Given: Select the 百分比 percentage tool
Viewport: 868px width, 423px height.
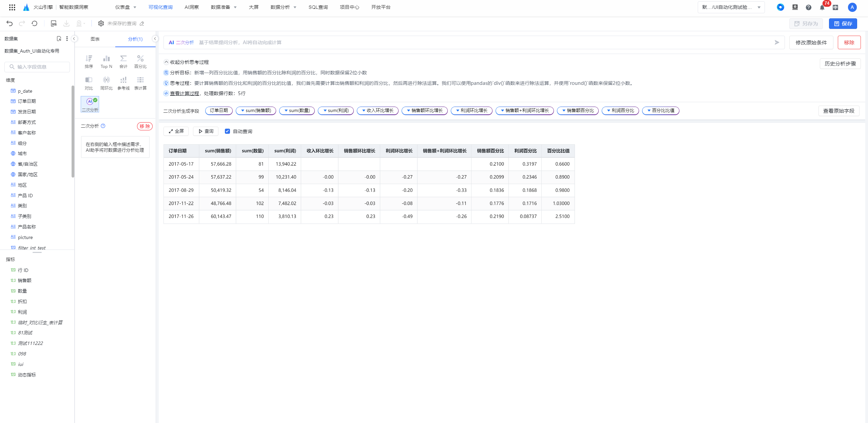Looking at the screenshot, I should [140, 62].
